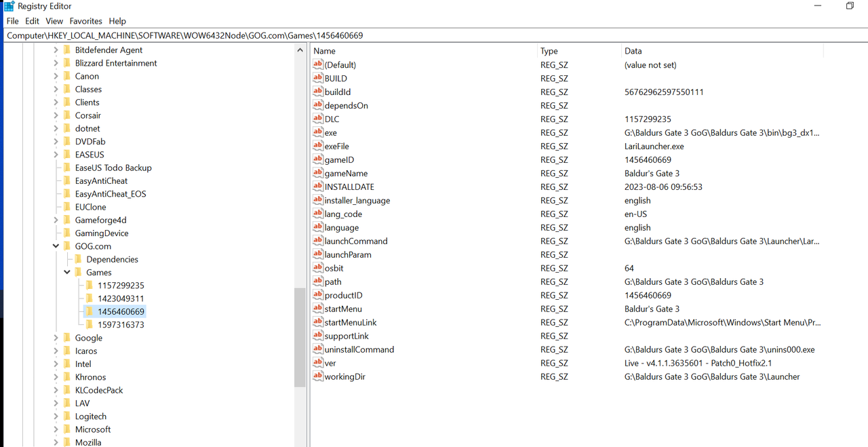Open the Favorites menu
Viewport: 868px width, 447px height.
[85, 21]
